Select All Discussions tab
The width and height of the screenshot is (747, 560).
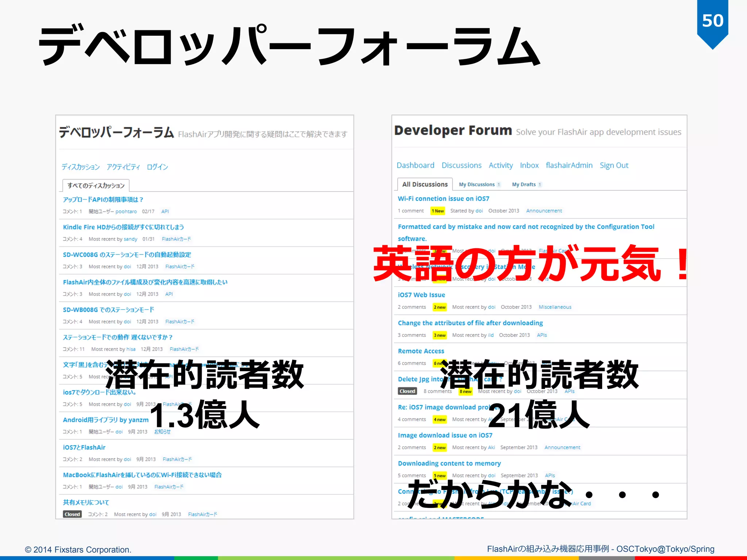tap(425, 184)
